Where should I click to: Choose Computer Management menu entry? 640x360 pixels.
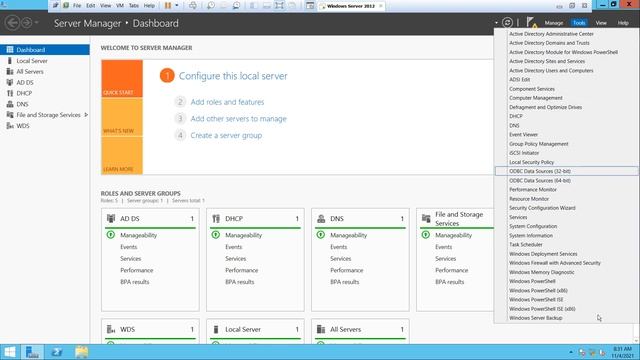pyautogui.click(x=536, y=98)
